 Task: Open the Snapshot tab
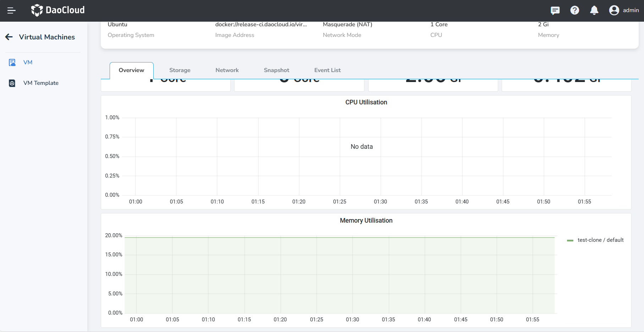276,70
